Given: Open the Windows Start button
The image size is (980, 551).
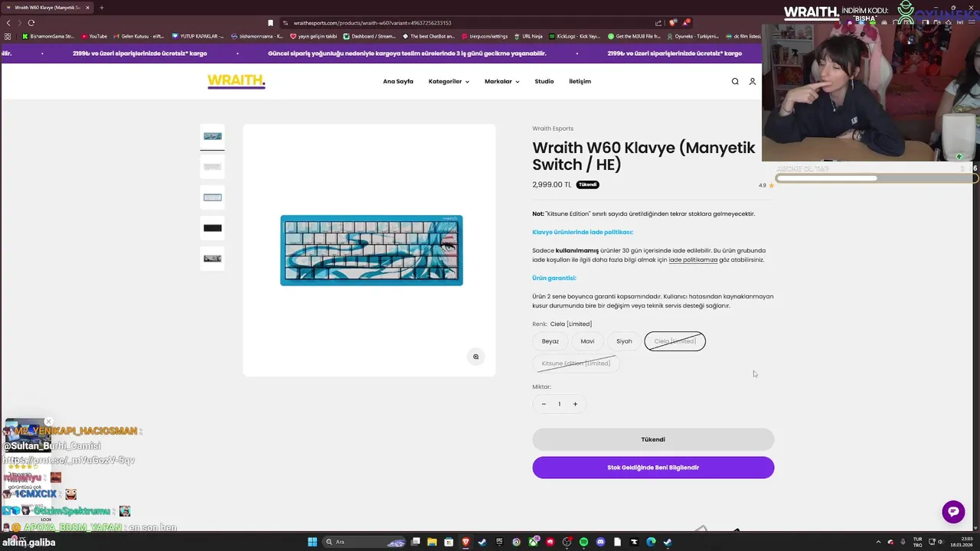Looking at the screenshot, I should pyautogui.click(x=312, y=542).
